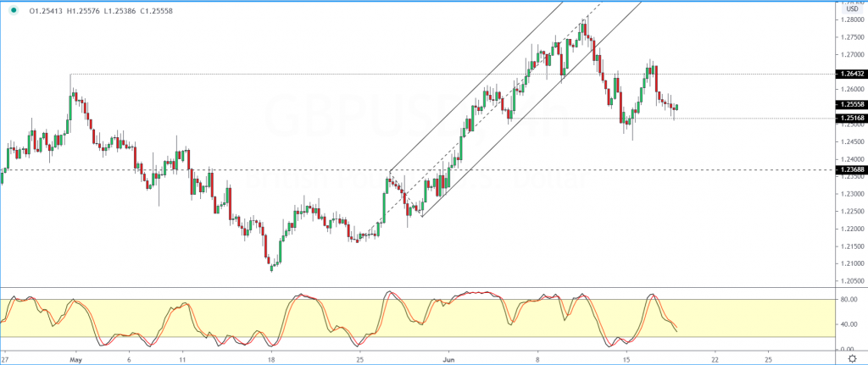Click the open value O1.25413
This screenshot has width=868, height=365.
click(x=47, y=10)
